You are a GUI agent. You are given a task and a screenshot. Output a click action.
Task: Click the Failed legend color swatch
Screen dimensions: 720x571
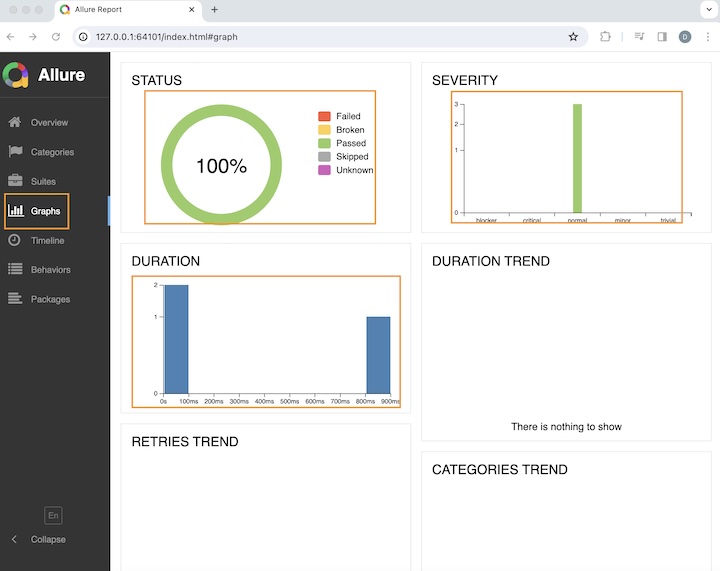(324, 116)
